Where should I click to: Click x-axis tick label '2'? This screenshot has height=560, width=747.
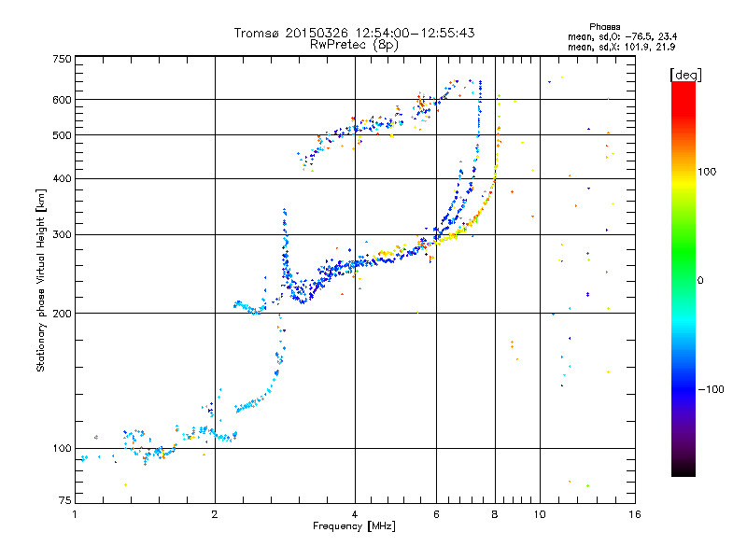[215, 514]
